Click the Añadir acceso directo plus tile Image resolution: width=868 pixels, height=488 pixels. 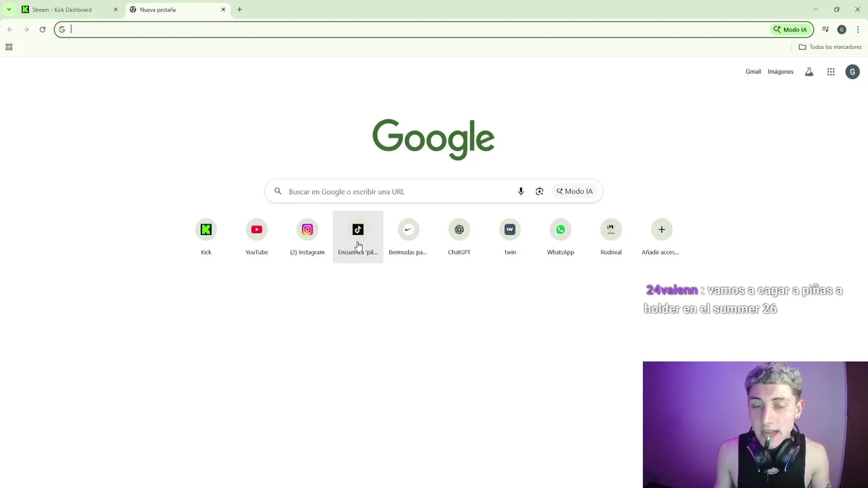661,237
